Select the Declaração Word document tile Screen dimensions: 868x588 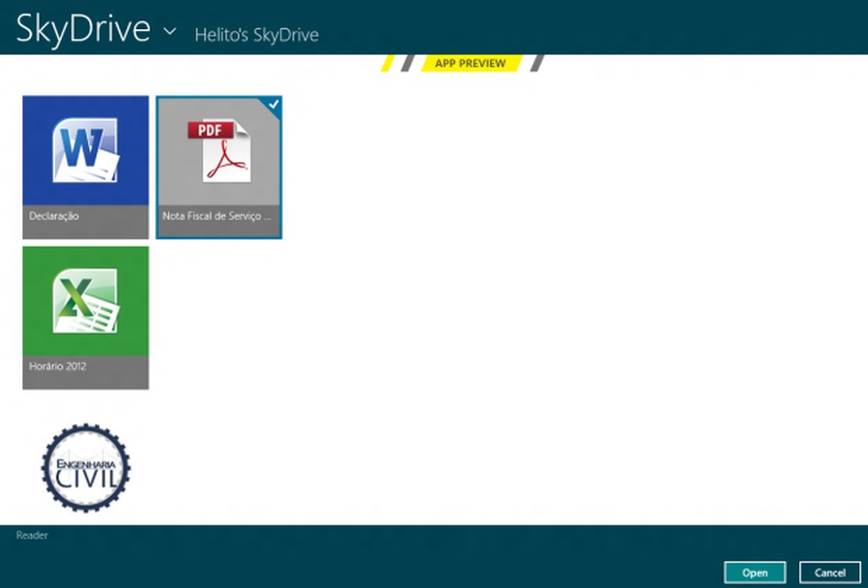click(86, 167)
